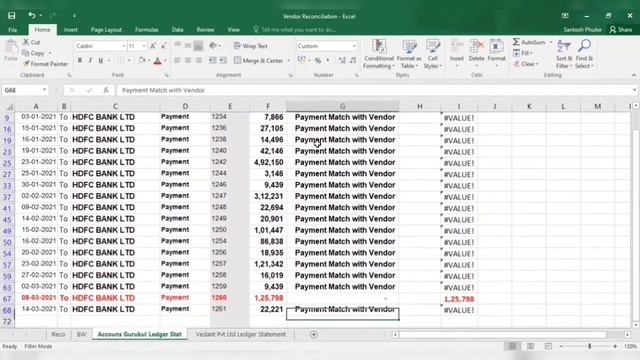Click the Share button
640x360 pixels.
[621, 30]
